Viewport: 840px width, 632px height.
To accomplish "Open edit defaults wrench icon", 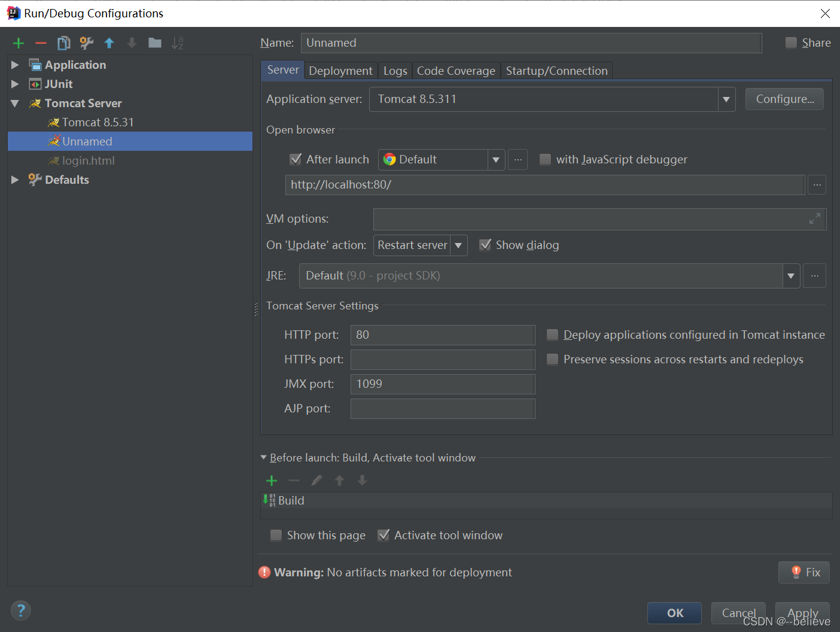I will [x=87, y=43].
